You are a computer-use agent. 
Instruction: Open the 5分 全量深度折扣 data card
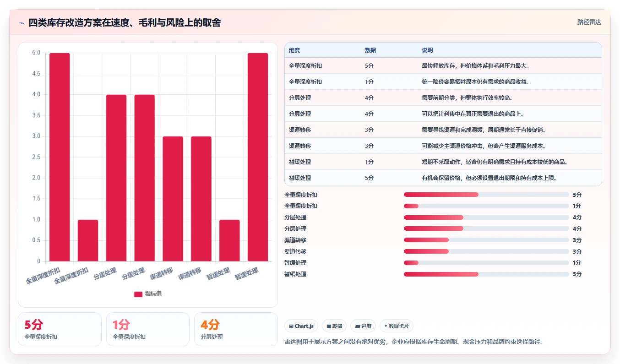click(x=60, y=329)
